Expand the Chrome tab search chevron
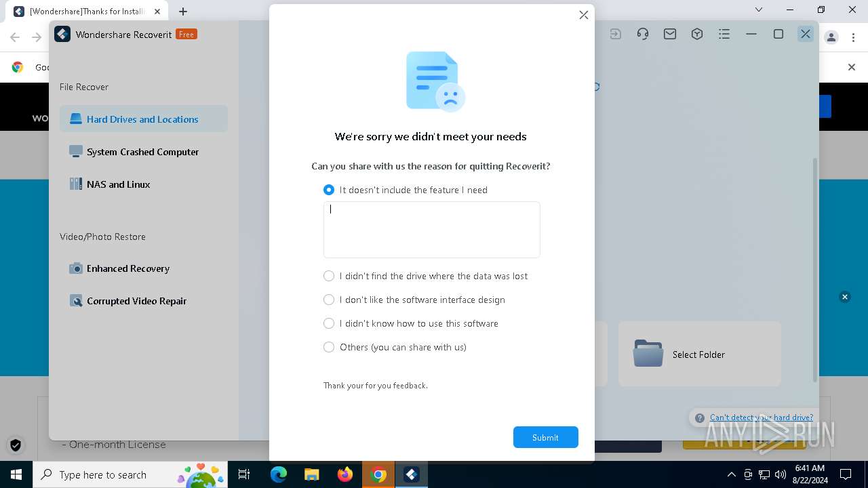Image resolution: width=868 pixels, height=488 pixels. pos(759,10)
